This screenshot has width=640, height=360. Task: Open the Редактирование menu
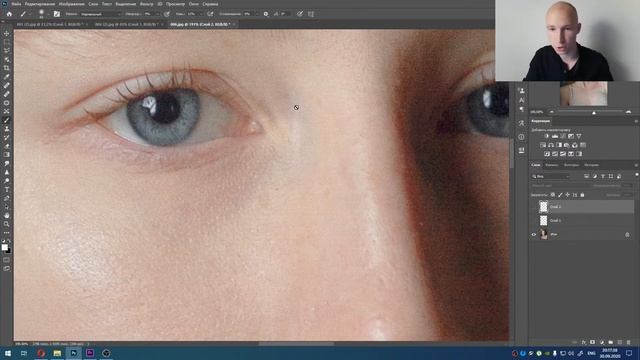coord(40,4)
